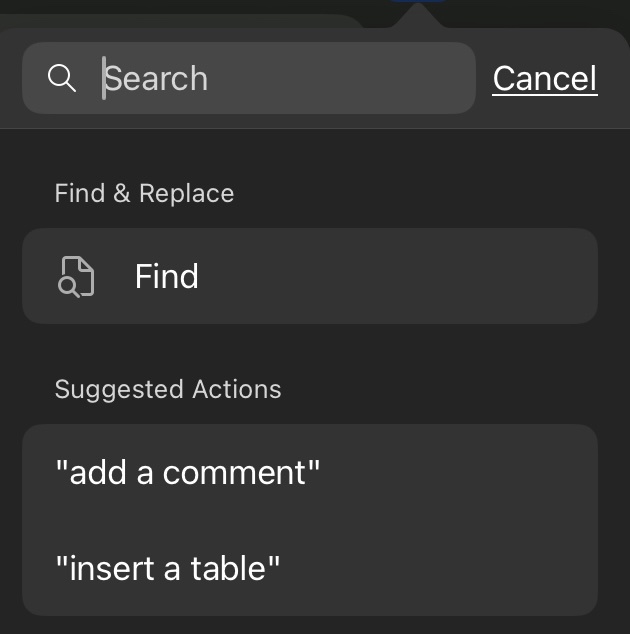630x634 pixels.
Task: Click the Find document-search icon
Action: tap(76, 277)
